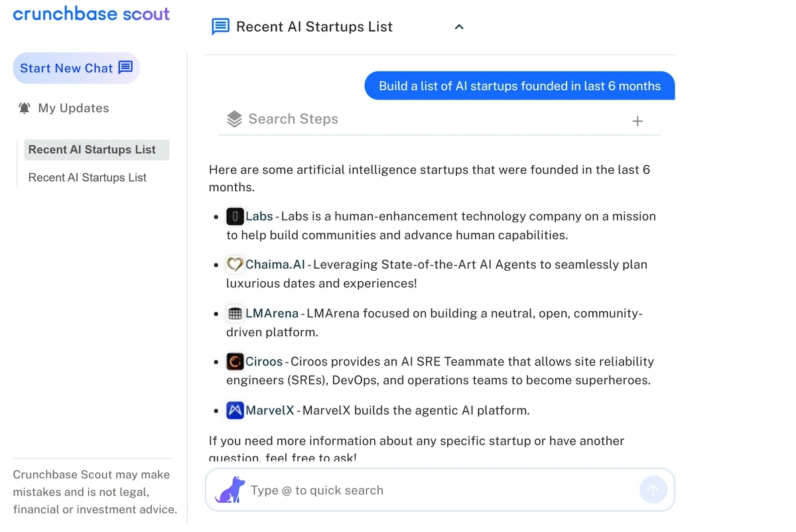This screenshot has width=796, height=532.
Task: Click the Crunchbase Scout disclaimer text
Action: point(95,492)
